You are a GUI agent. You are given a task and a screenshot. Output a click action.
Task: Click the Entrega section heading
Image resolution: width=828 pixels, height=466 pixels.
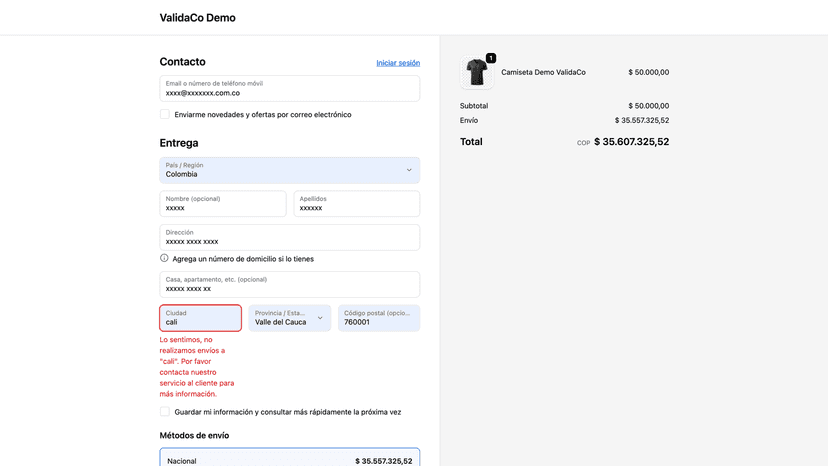coord(179,143)
